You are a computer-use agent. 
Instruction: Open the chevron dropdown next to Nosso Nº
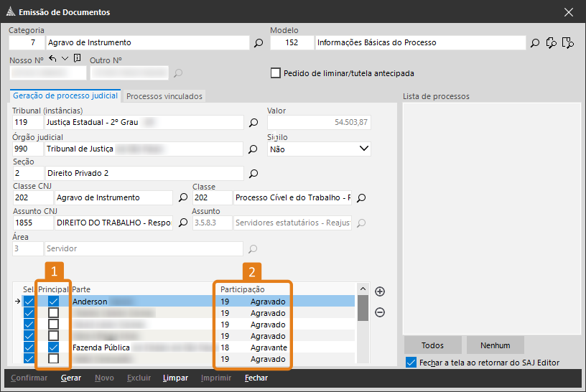(x=65, y=59)
